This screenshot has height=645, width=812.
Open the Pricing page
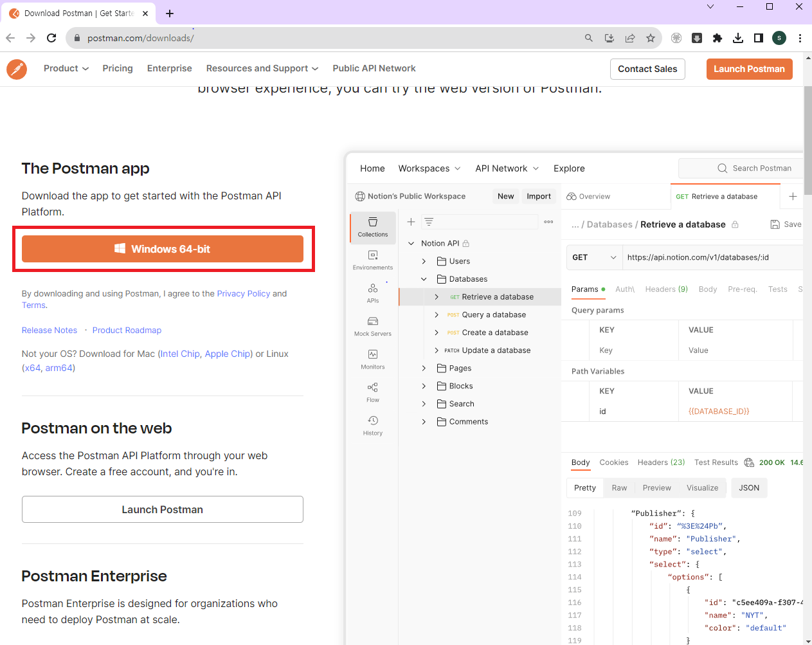(118, 68)
